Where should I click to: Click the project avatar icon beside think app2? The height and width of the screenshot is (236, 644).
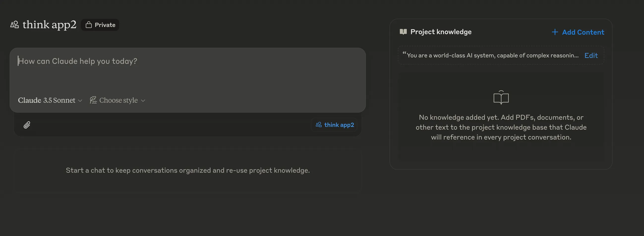15,25
